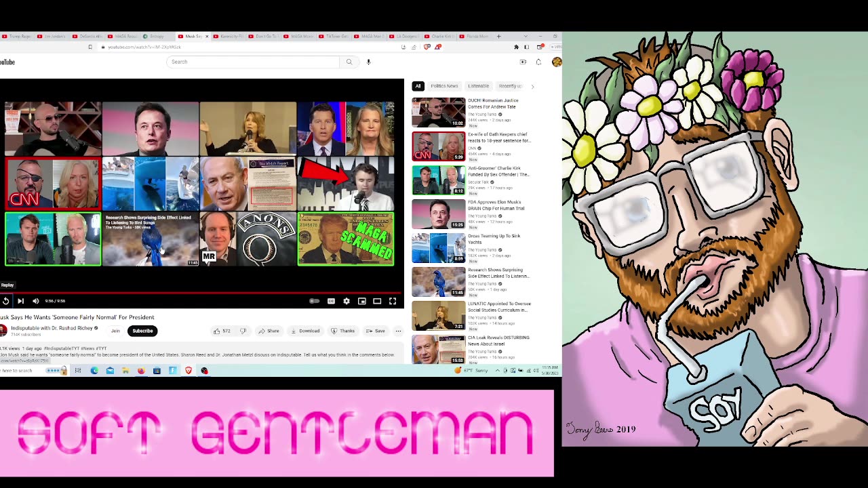The image size is (868, 488).
Task: Open the account avatar menu
Action: tap(557, 62)
